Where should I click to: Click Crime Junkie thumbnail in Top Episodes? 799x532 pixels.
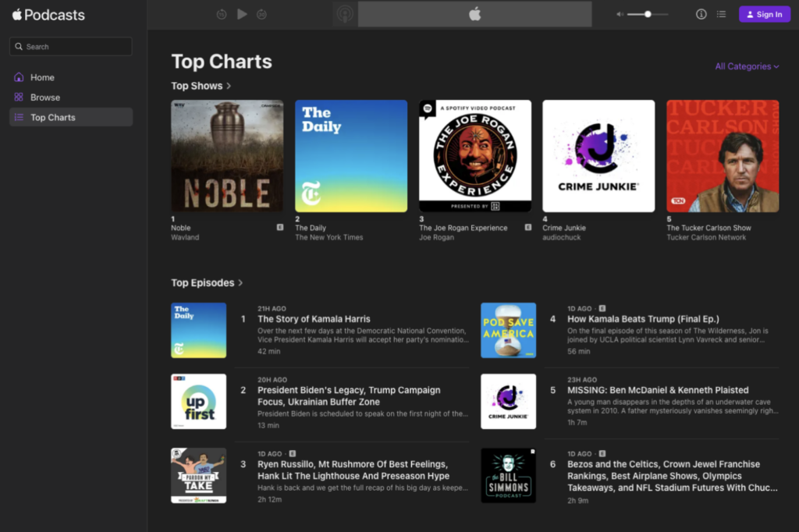click(x=509, y=402)
